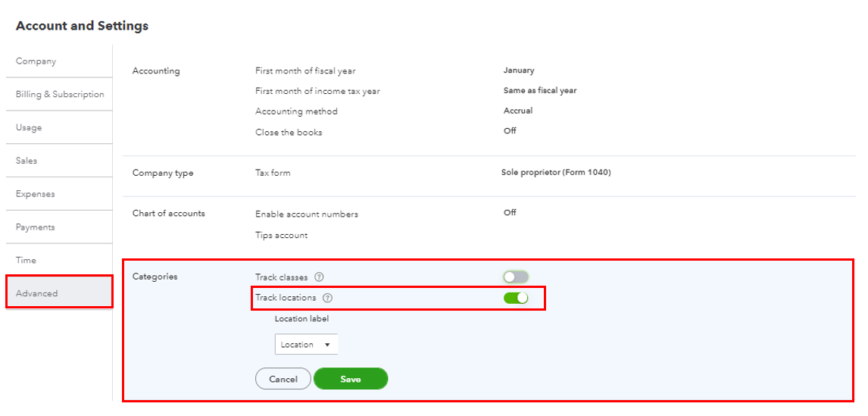This screenshot has width=868, height=416.
Task: Switch to the Payments tab
Action: 36,227
